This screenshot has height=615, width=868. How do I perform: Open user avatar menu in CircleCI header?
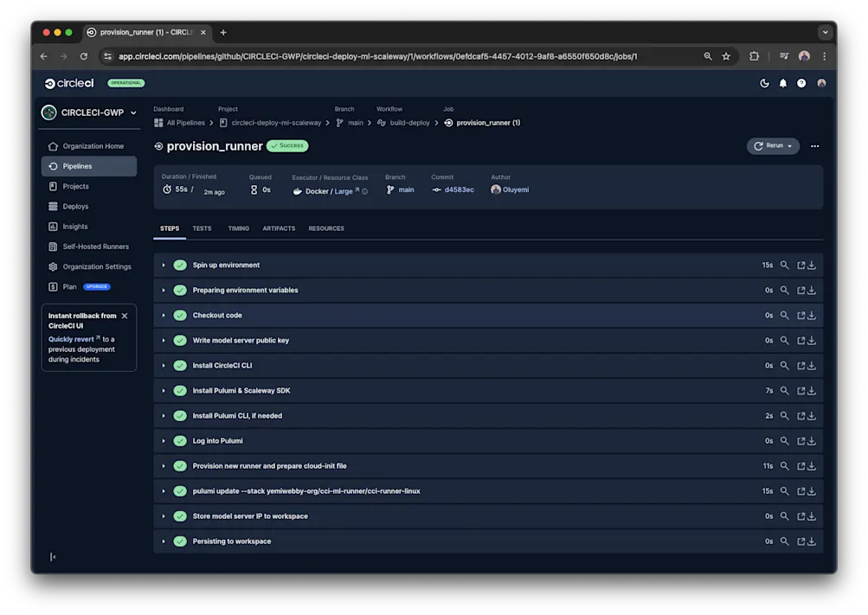[x=821, y=83]
